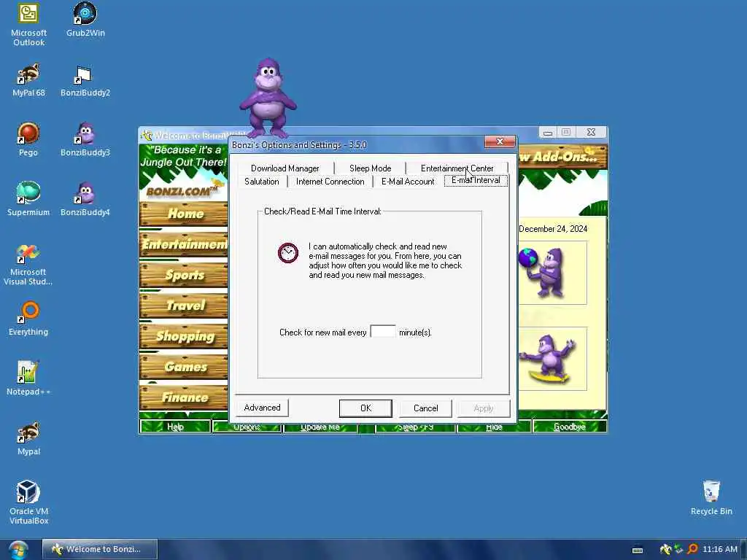Switch to the Salutation tab
The width and height of the screenshot is (747, 560).
262,182
